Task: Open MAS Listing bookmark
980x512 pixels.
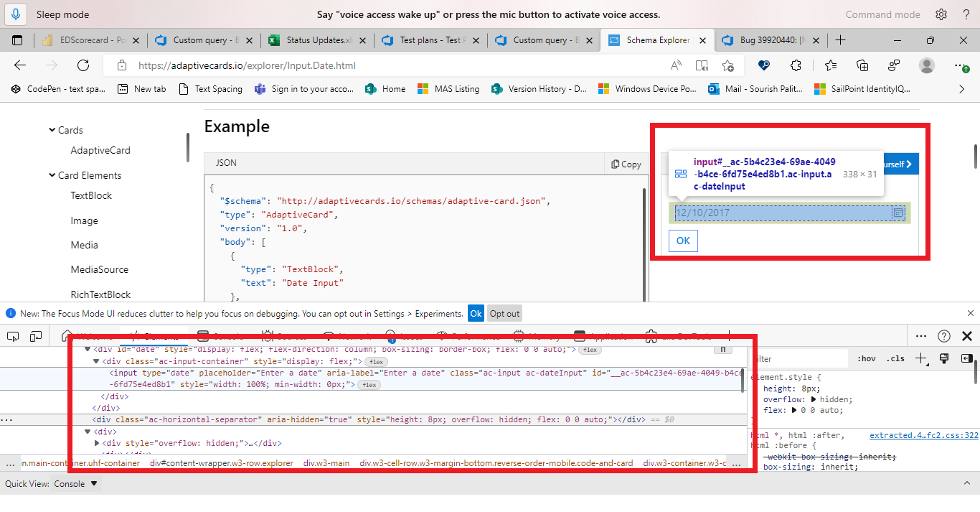Action: point(449,89)
